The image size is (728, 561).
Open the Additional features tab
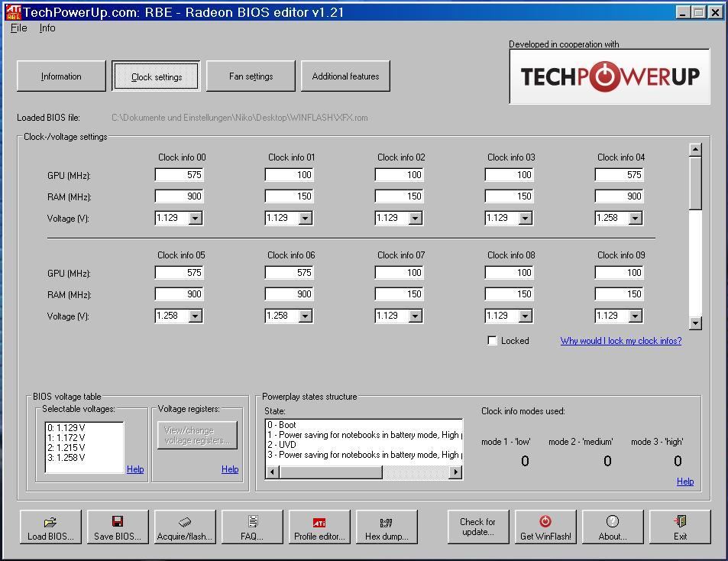(x=345, y=76)
